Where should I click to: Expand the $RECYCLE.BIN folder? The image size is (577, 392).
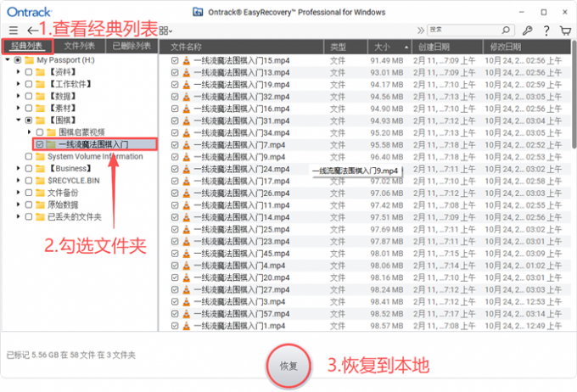[18, 181]
